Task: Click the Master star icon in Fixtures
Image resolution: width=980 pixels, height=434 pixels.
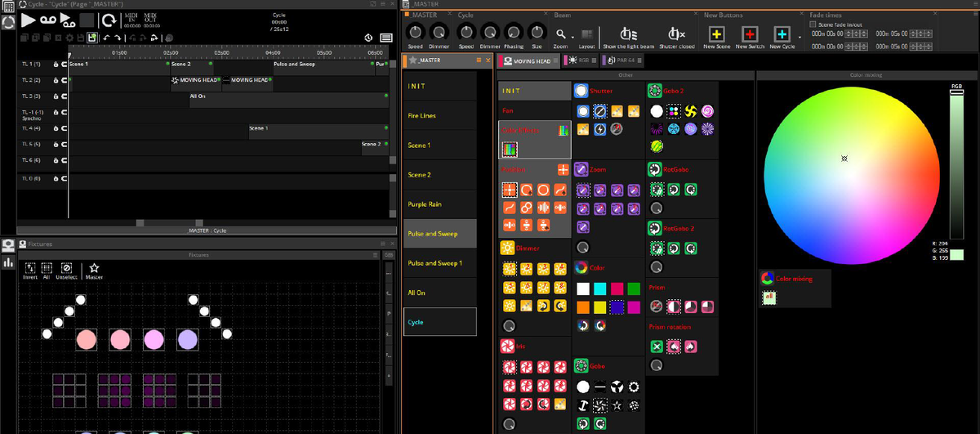Action: point(94,268)
